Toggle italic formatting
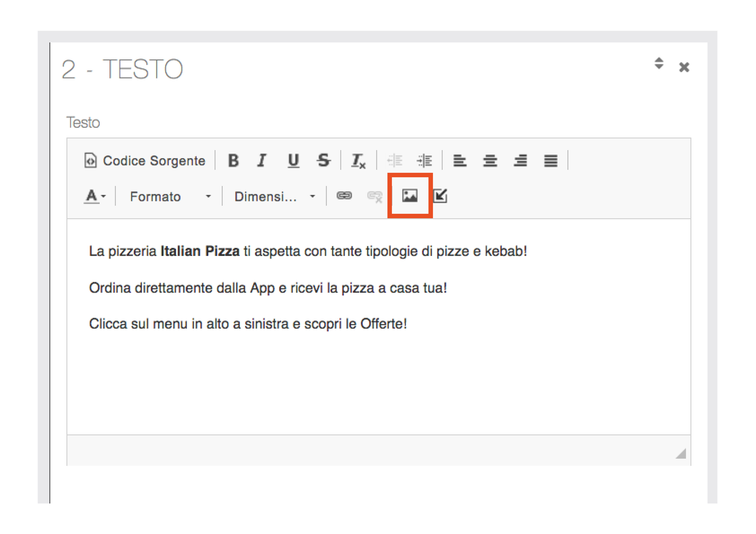Viewport: 756px width, 534px height. (262, 161)
